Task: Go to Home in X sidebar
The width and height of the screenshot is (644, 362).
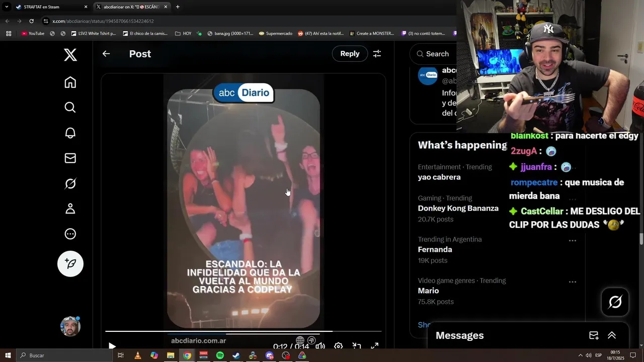Action: (x=70, y=82)
